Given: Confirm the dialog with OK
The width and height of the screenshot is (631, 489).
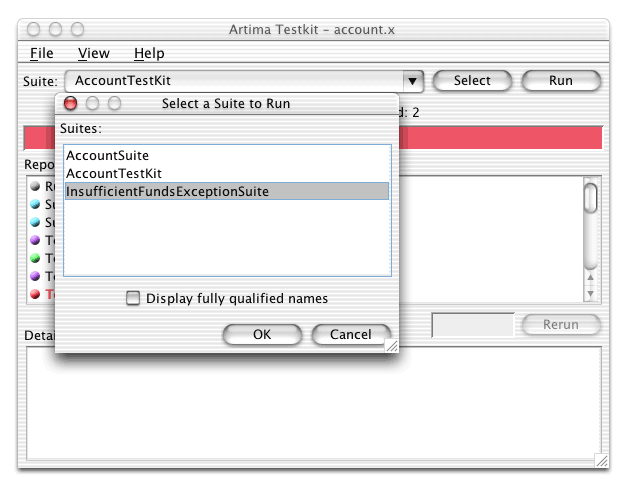Looking at the screenshot, I should [x=262, y=334].
